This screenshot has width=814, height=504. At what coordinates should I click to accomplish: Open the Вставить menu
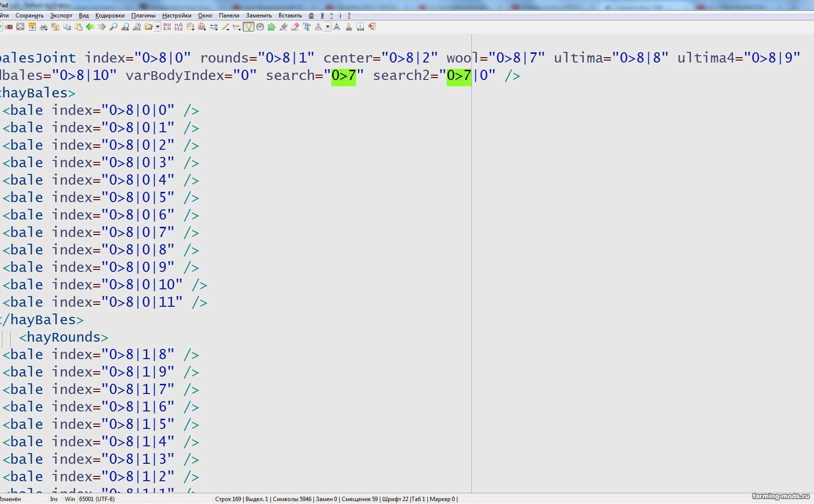(x=290, y=16)
